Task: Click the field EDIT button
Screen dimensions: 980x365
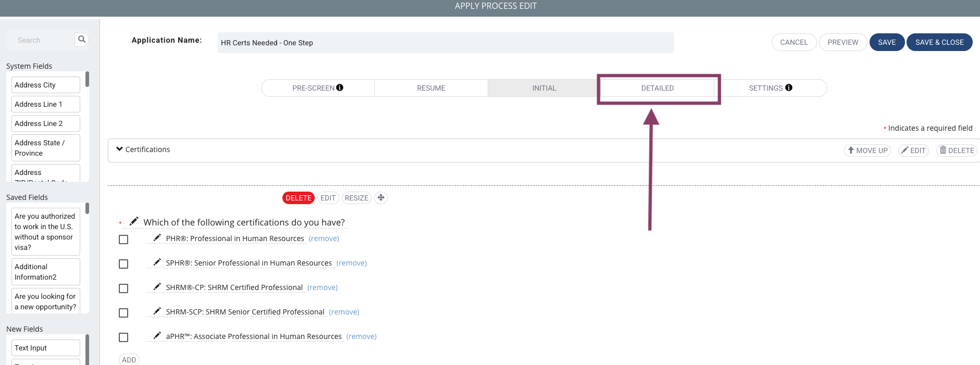Action: [x=328, y=198]
